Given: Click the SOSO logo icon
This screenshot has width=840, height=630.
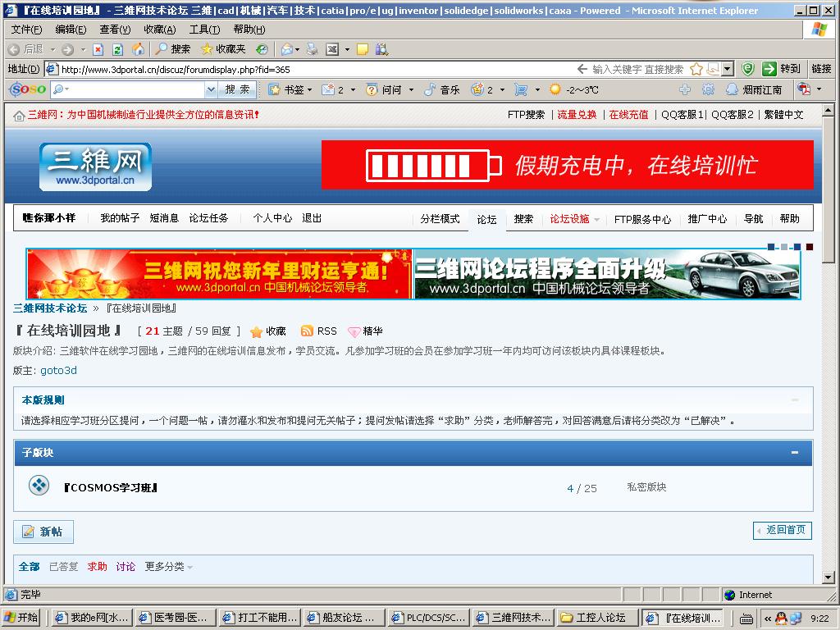Looking at the screenshot, I should coord(28,89).
